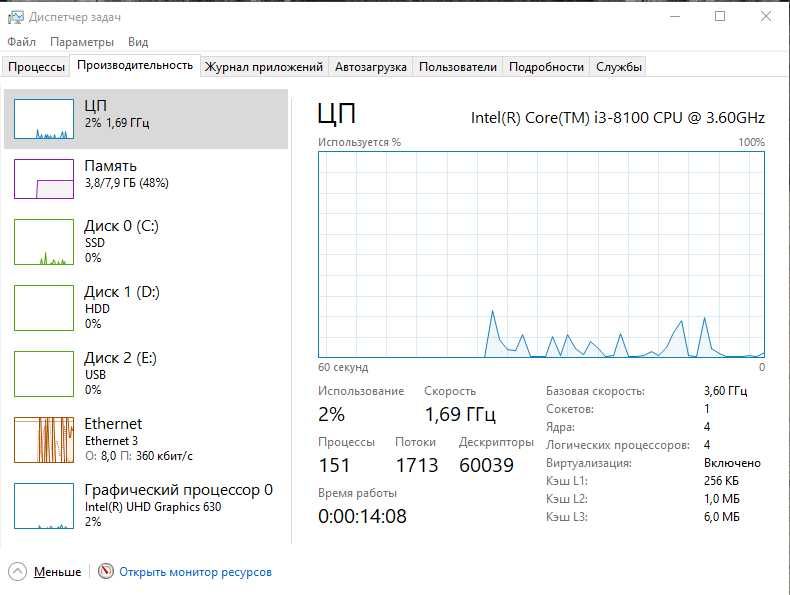Screen dimensions: 790x595
Task: Select the Диск 2 (E:) mini graph
Action: pos(44,374)
